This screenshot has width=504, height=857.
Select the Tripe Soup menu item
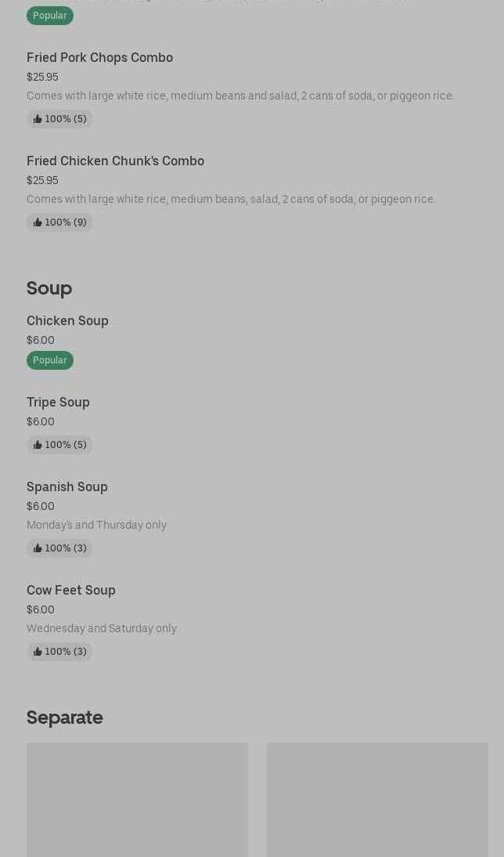[x=58, y=402]
